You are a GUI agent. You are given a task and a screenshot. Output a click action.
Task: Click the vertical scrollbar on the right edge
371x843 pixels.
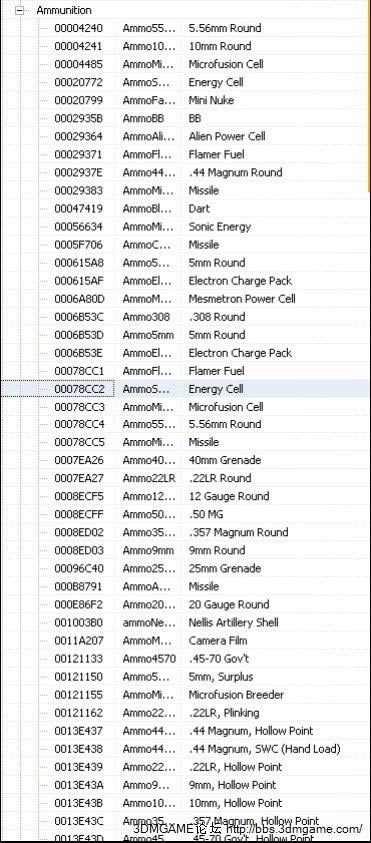pos(369,97)
